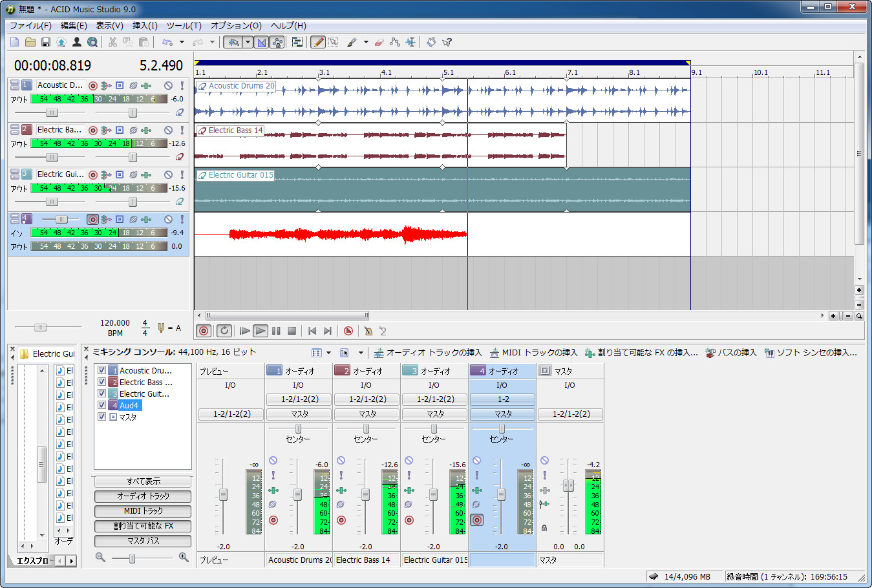Image resolution: width=872 pixels, height=588 pixels.
Task: Select the Envelope tool icon
Action: coord(395,42)
